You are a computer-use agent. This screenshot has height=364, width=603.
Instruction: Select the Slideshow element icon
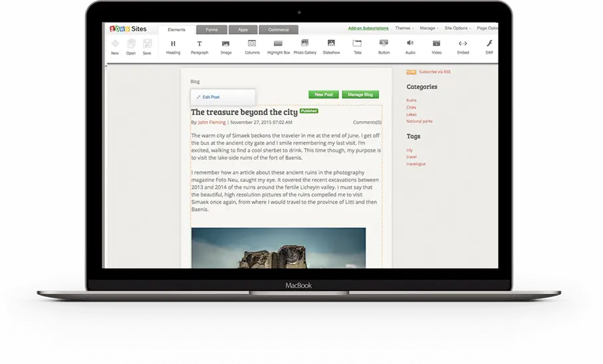pos(331,43)
